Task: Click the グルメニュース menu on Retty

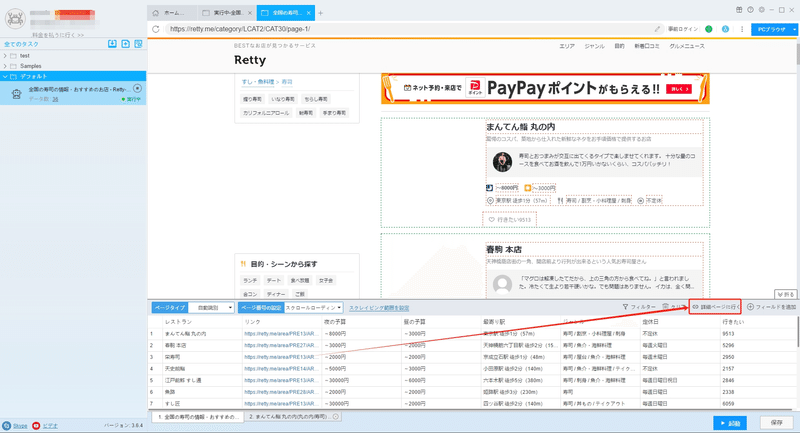Action: pyautogui.click(x=687, y=46)
